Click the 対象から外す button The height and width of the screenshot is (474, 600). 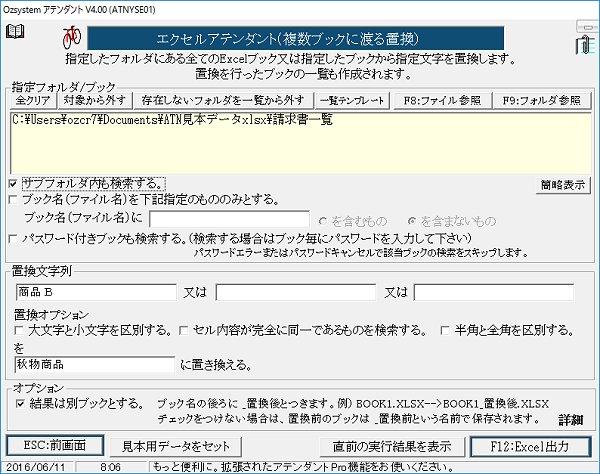(95, 101)
